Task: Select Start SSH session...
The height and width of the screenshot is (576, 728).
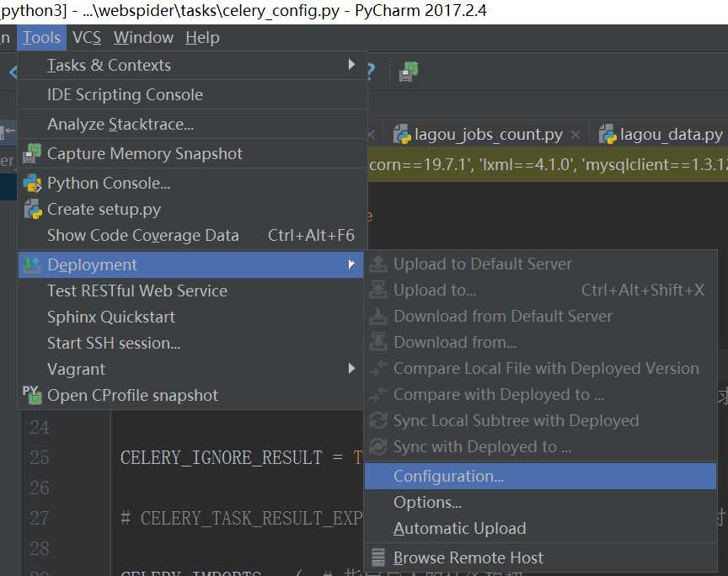Action: [x=190, y=343]
